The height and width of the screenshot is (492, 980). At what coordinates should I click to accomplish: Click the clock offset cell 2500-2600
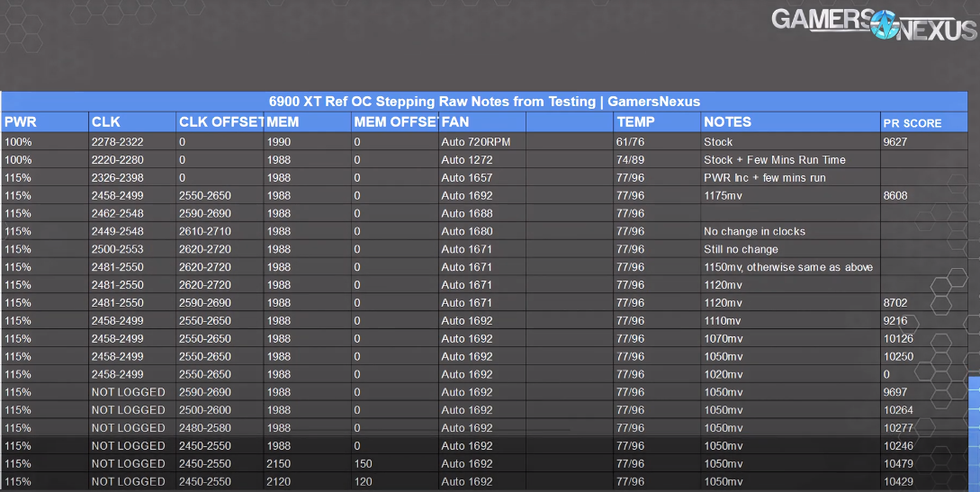pos(205,410)
